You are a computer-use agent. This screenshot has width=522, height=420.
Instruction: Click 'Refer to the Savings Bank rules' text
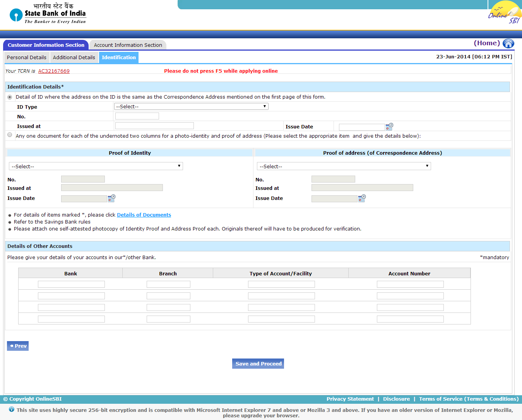[52, 222]
